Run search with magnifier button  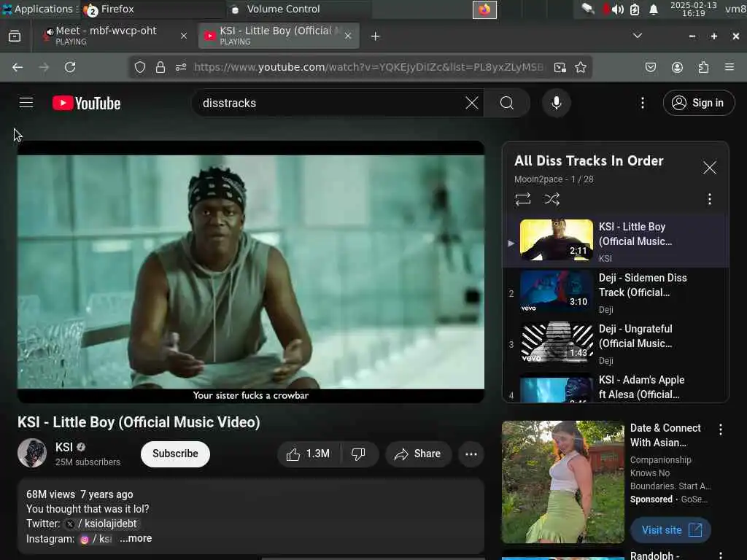[507, 103]
